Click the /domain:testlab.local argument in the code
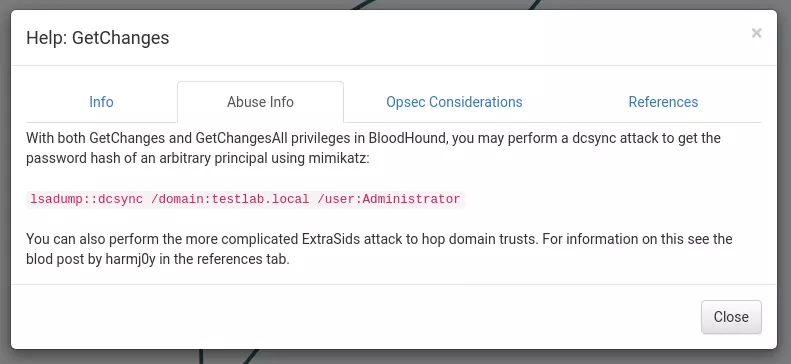 click(x=230, y=199)
